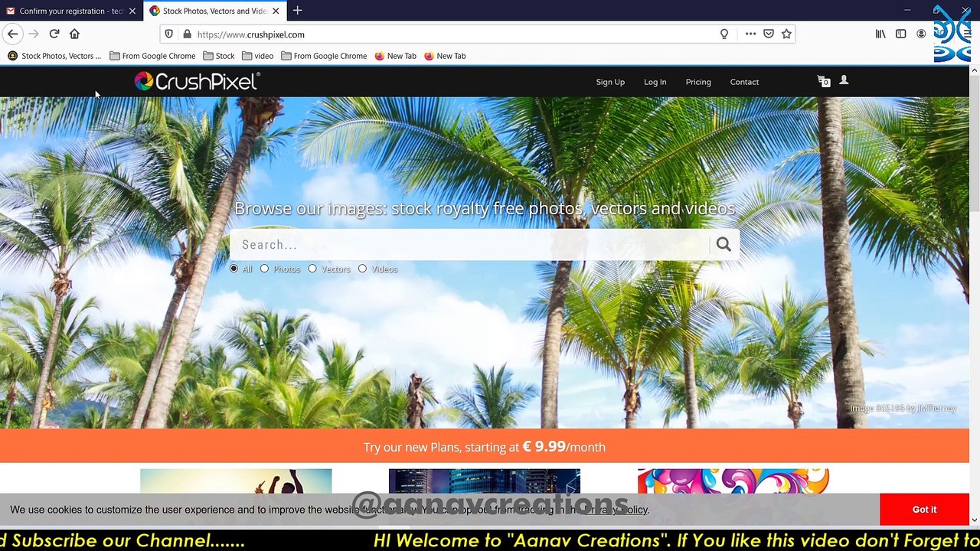Open the colorful swirl pattern thumbnail
The height and width of the screenshot is (551, 980).
(x=733, y=482)
